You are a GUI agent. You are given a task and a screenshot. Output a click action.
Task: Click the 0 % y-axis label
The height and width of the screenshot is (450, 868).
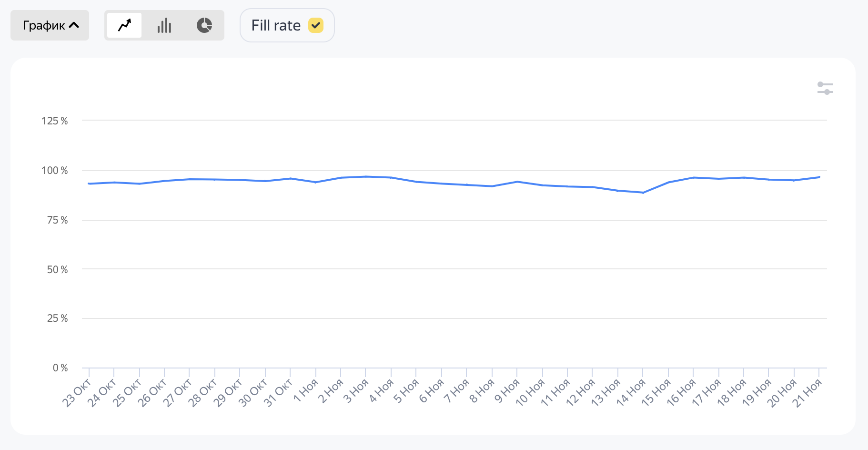[x=61, y=368]
